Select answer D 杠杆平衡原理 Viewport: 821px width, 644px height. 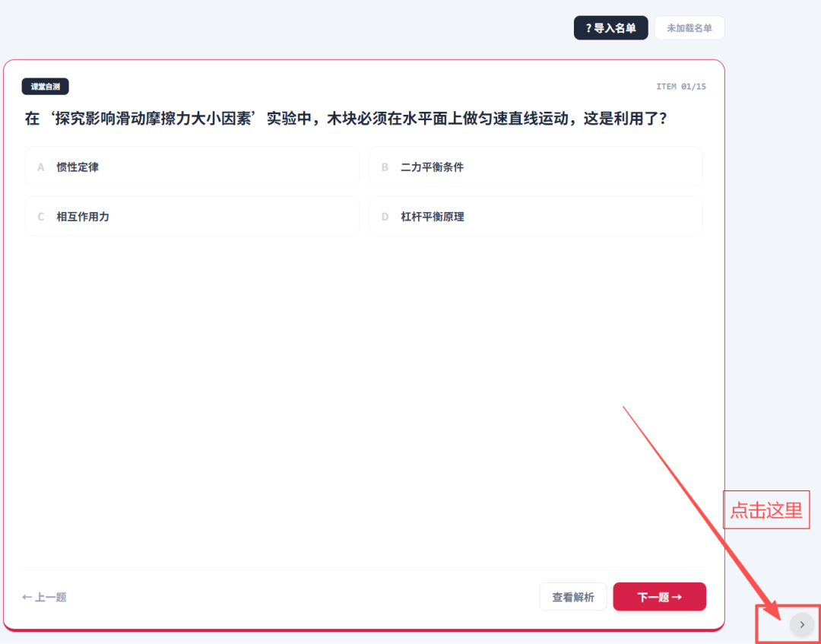[x=535, y=216]
